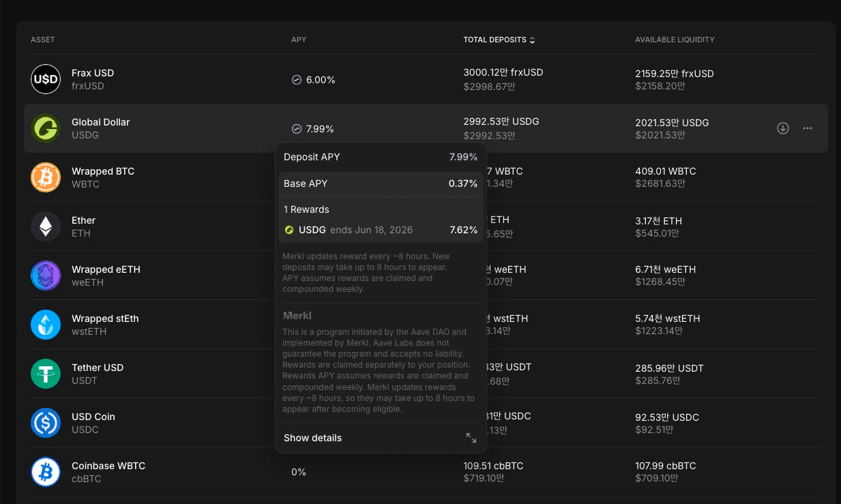Screen dimensions: 841x504
Task: Select the Global Dollar asset name
Action: [x=100, y=122]
